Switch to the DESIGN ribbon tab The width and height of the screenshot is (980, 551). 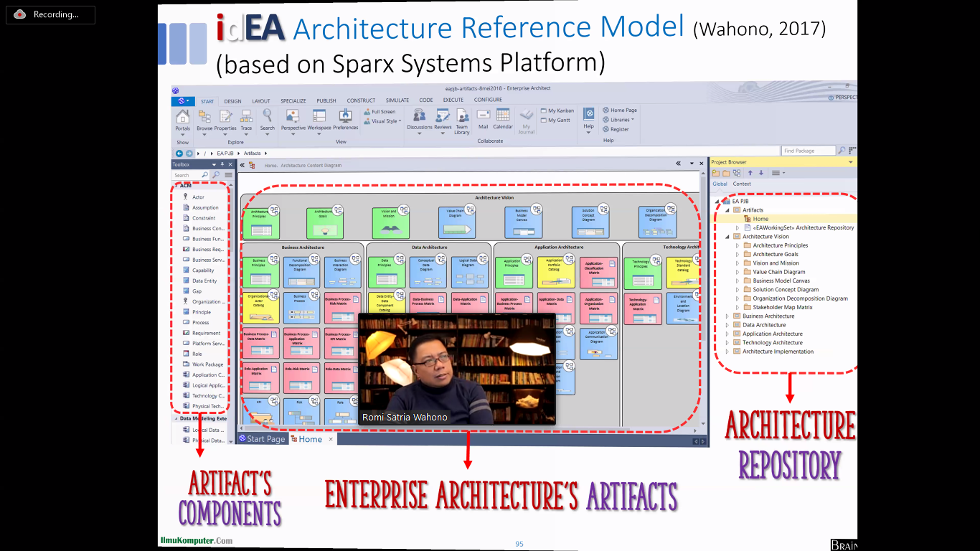tap(232, 101)
